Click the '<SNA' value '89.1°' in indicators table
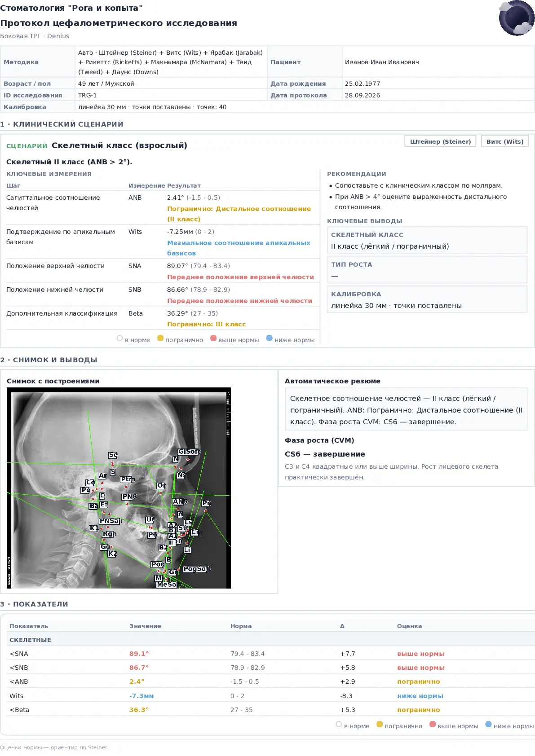Screen dimensions: 535x756 click(139, 654)
